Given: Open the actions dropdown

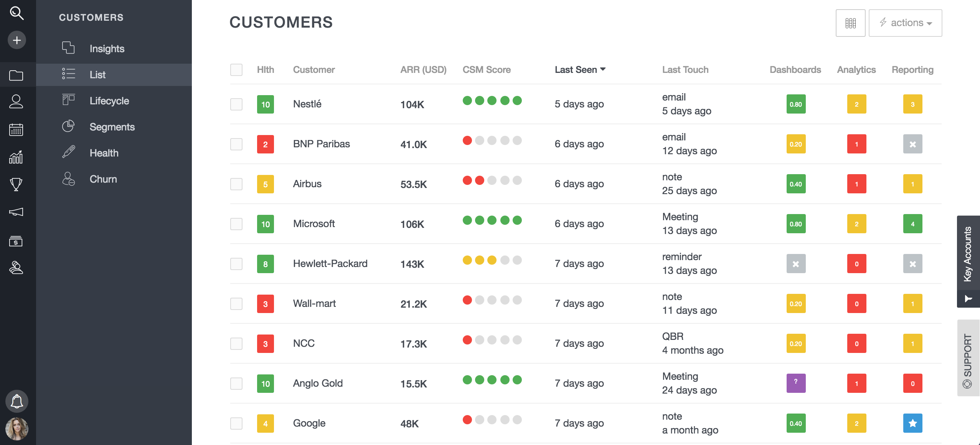Looking at the screenshot, I should pos(905,23).
